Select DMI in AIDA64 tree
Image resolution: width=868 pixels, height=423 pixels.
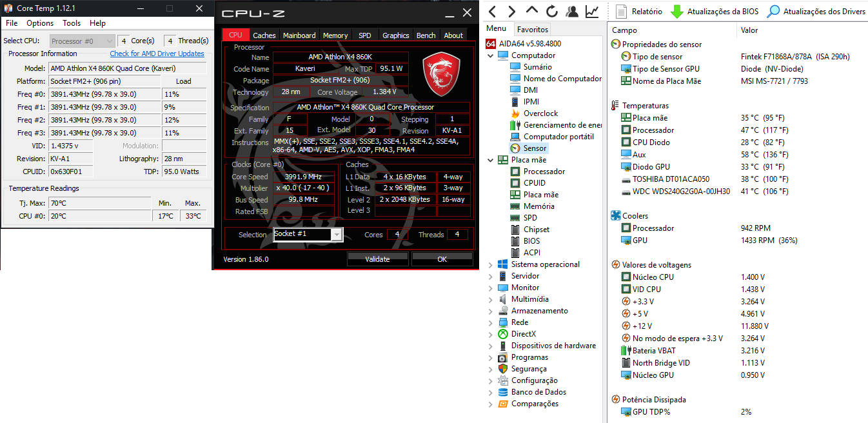pyautogui.click(x=524, y=90)
